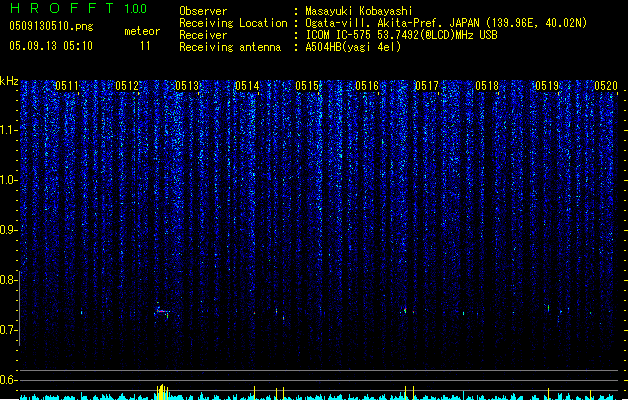Click the kHz axis unit label
This screenshot has height=400, width=629.
pos(9,81)
